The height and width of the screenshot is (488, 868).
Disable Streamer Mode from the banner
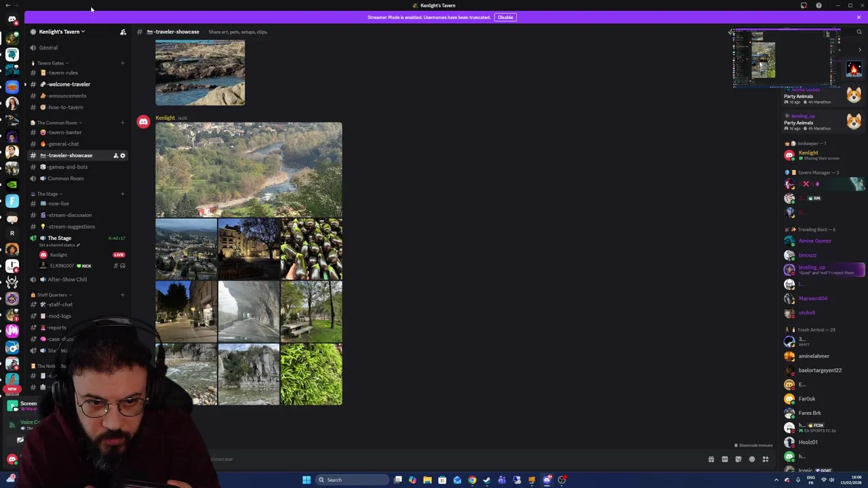tap(505, 17)
